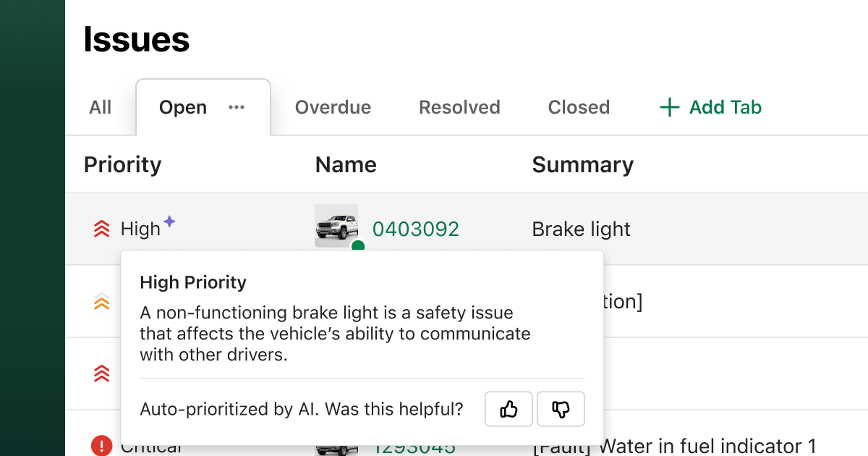Sort by the Priority column header
The image size is (868, 456).
click(x=122, y=164)
